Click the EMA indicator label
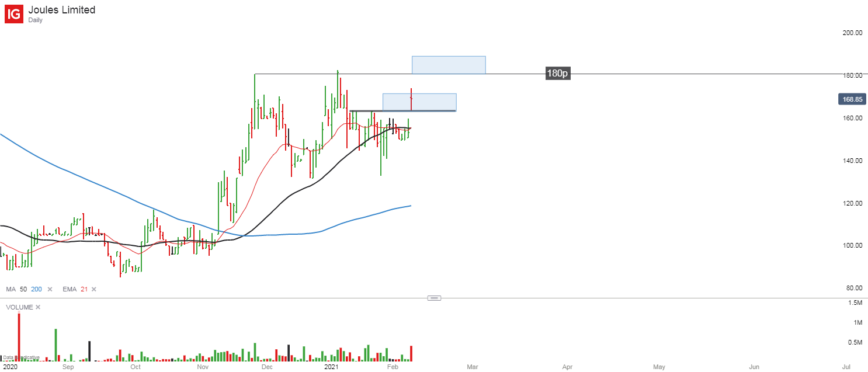The image size is (868, 372). coord(70,290)
